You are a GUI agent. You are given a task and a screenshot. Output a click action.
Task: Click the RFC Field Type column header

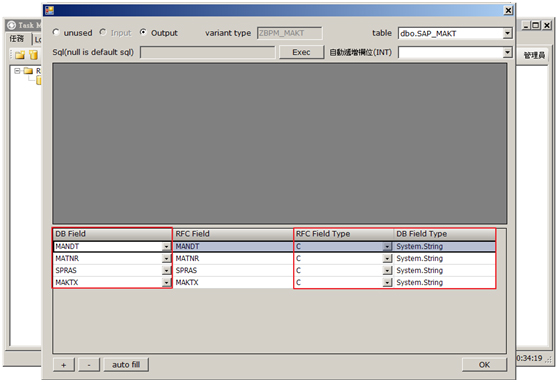click(x=343, y=234)
